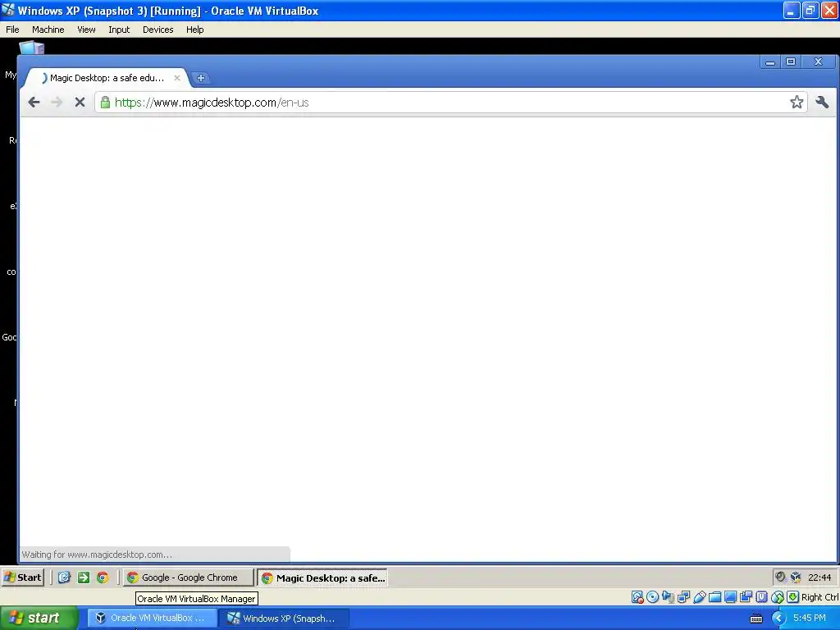This screenshot has width=840, height=630.
Task: Open the Machine menu
Action: pyautogui.click(x=48, y=30)
